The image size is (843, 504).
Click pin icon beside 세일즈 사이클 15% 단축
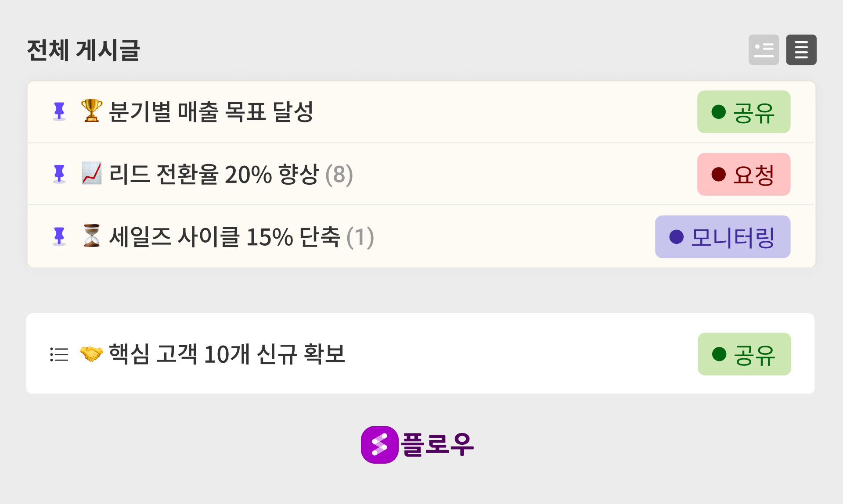(x=59, y=237)
